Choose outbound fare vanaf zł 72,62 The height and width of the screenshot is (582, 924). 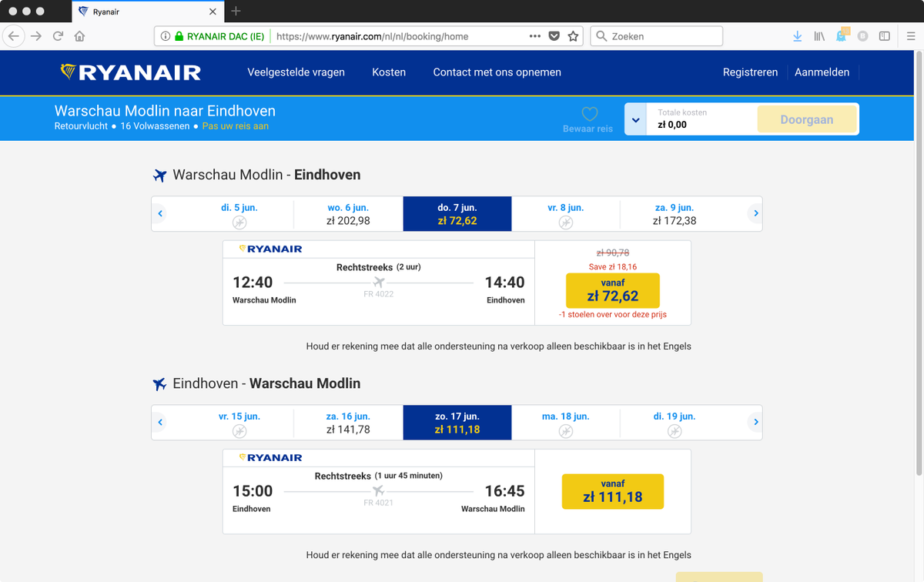(613, 290)
